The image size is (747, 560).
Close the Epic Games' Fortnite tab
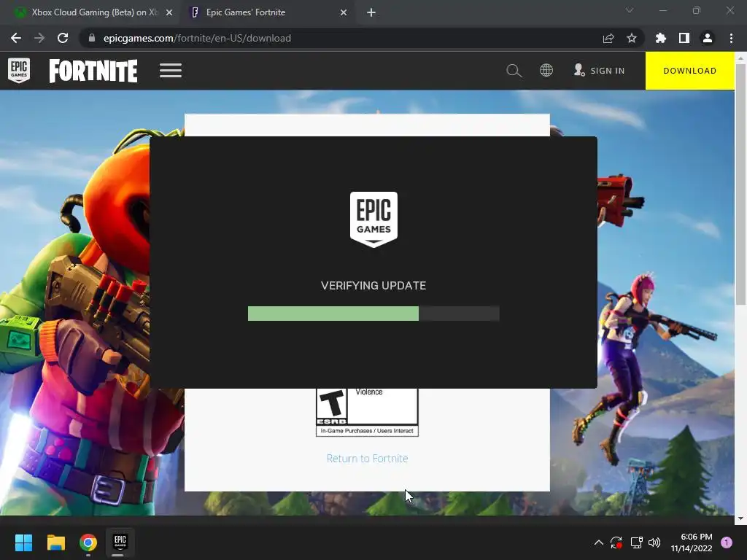pyautogui.click(x=344, y=12)
